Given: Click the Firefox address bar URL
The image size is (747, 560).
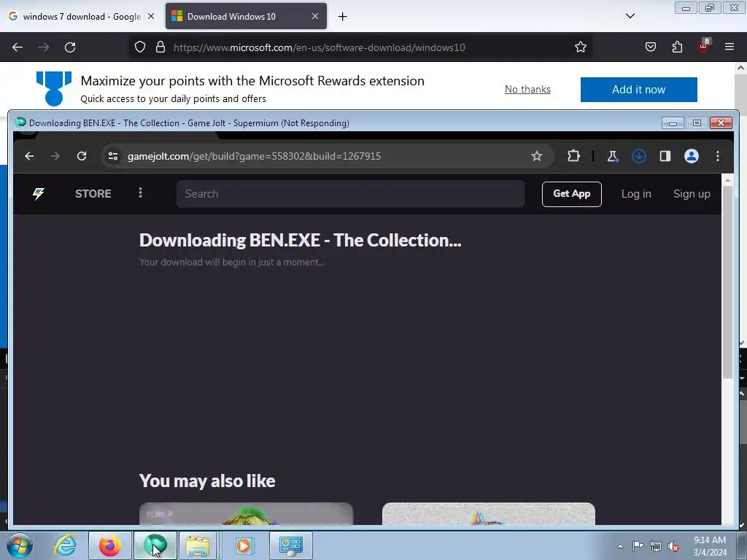Looking at the screenshot, I should point(320,47).
